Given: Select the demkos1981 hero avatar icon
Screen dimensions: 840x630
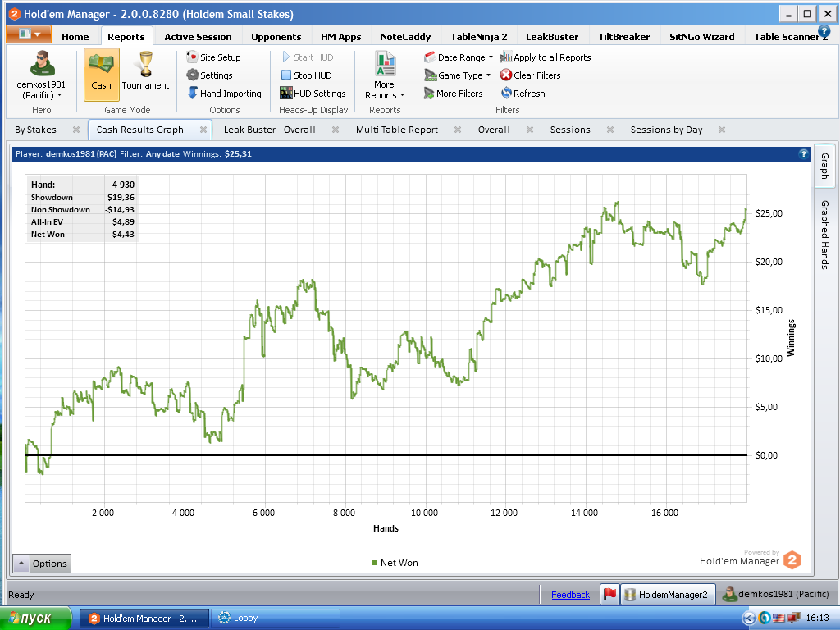Looking at the screenshot, I should pyautogui.click(x=42, y=64).
